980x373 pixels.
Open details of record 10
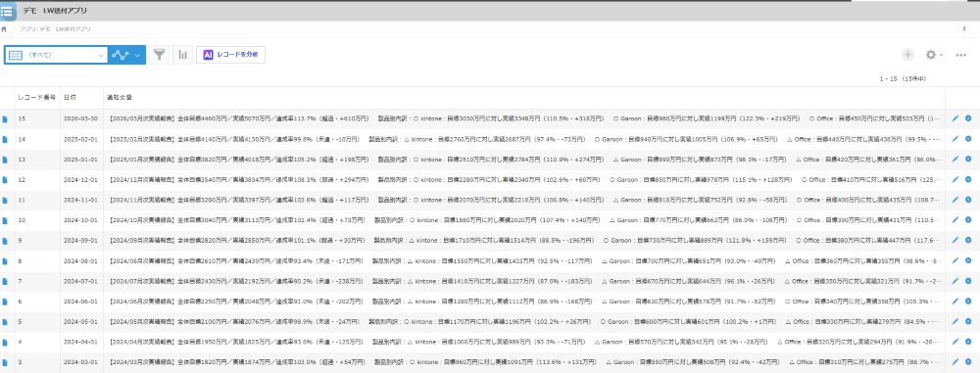[x=5, y=220]
